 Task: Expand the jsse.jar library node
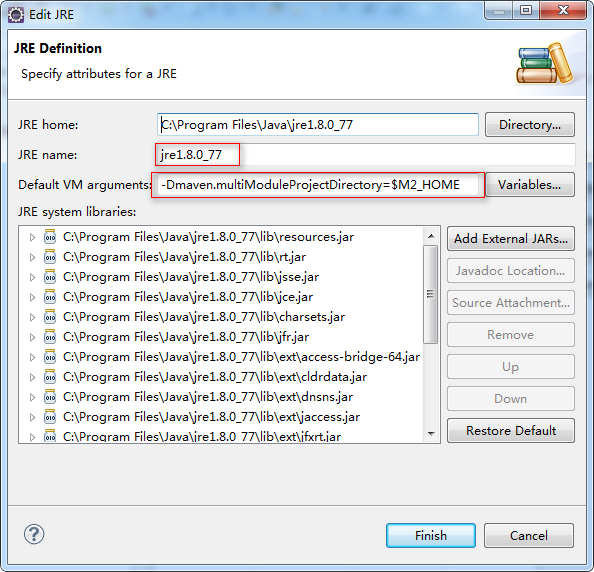coord(33,277)
